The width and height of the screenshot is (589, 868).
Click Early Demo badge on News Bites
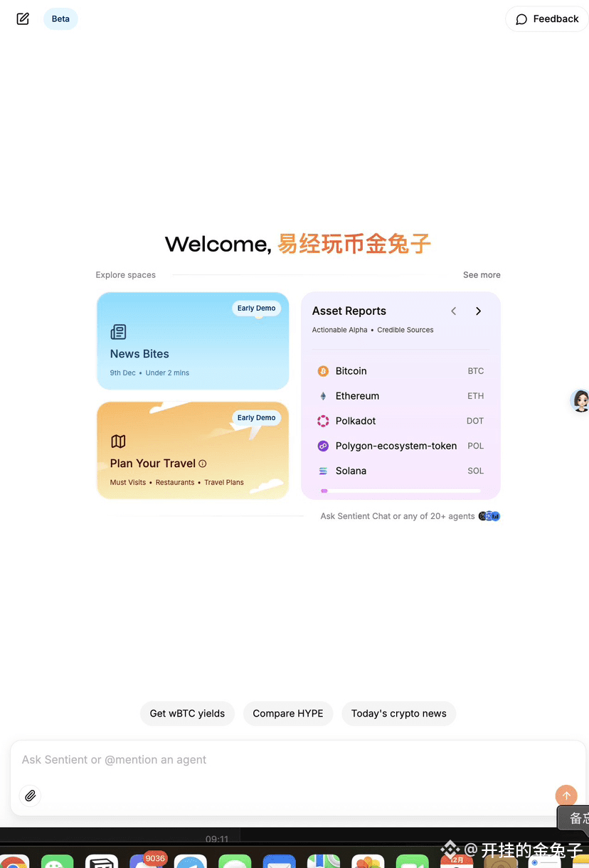tap(256, 309)
